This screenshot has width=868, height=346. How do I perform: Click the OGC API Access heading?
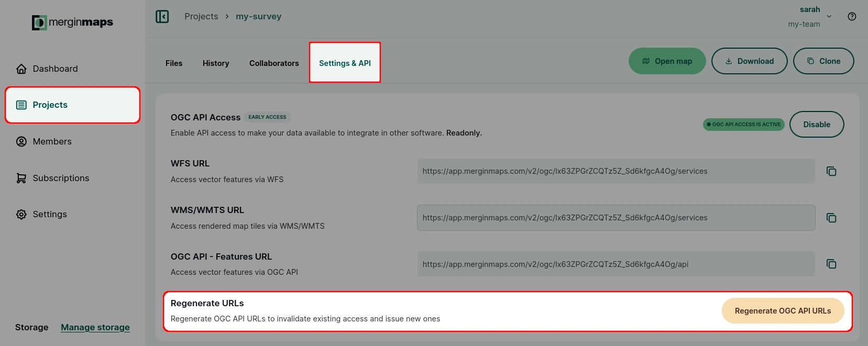click(x=205, y=117)
